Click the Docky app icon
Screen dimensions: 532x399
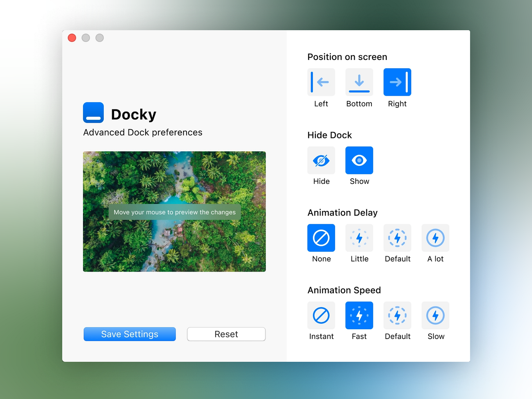tap(93, 112)
